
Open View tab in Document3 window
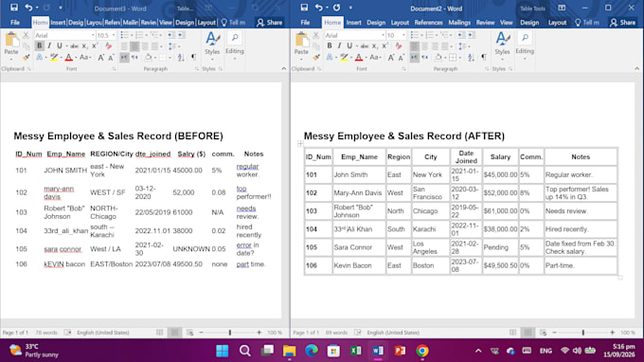tap(165, 23)
